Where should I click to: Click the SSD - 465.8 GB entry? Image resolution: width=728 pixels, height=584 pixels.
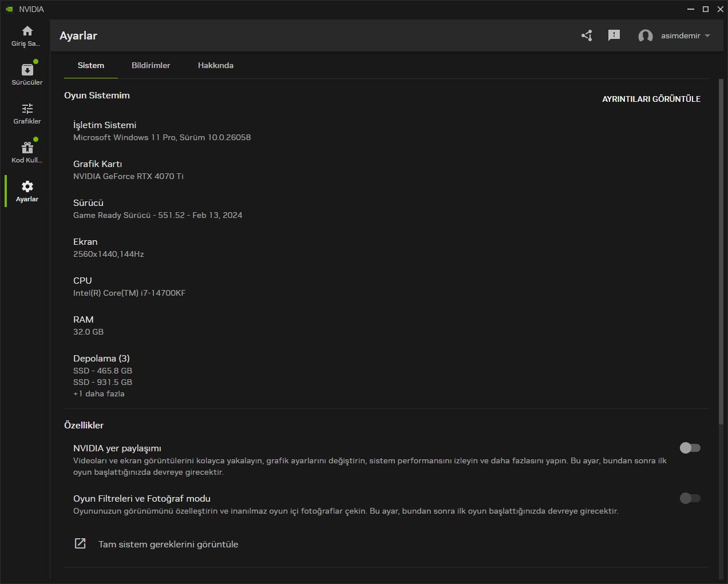click(x=102, y=371)
